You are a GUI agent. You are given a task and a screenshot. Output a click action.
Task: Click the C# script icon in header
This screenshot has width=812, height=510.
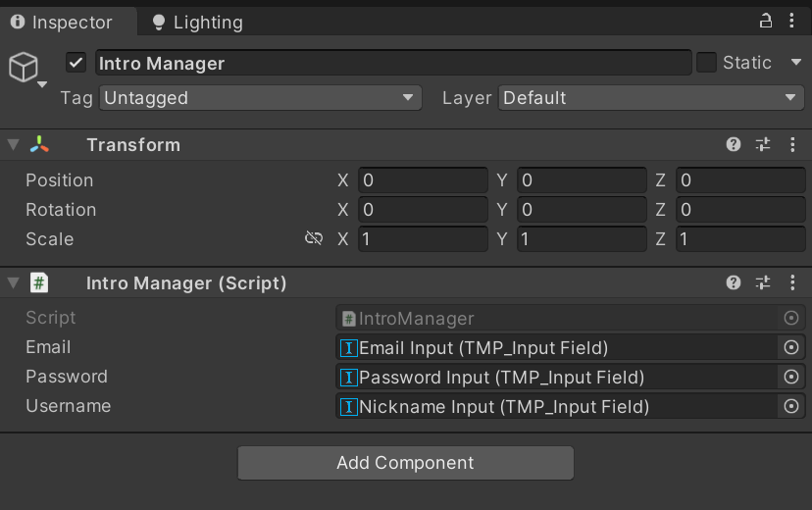[x=39, y=282]
